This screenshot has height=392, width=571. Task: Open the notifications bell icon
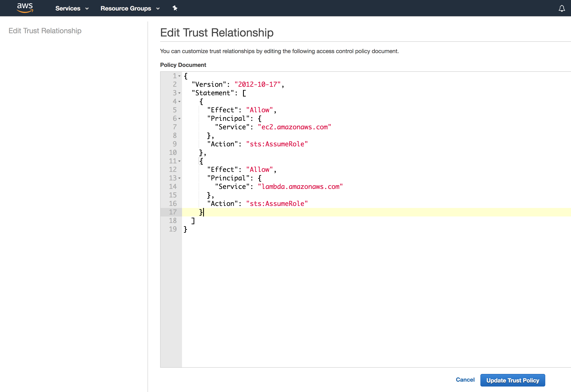pos(562,8)
